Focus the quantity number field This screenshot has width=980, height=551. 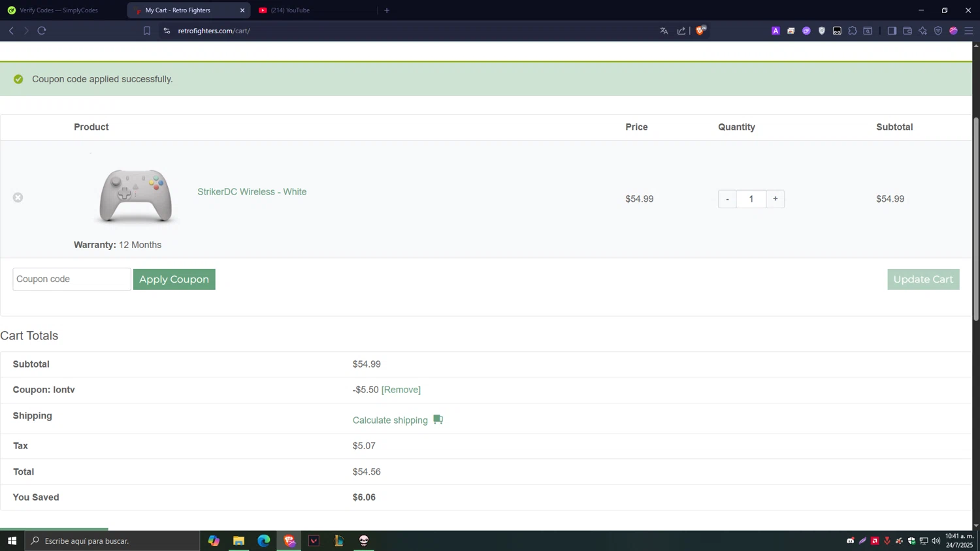751,199
